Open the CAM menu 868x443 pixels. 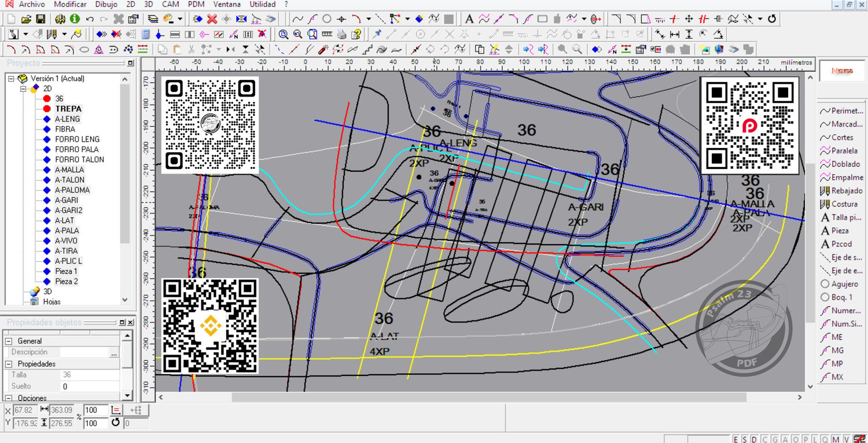(171, 5)
